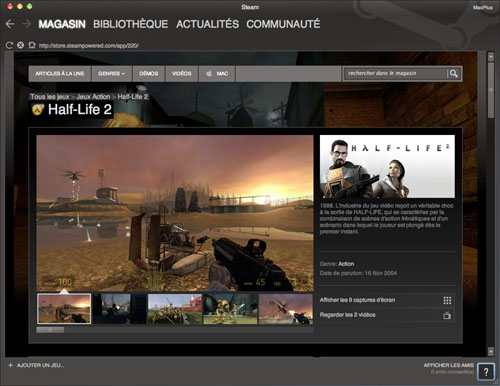Click the store search input field
This screenshot has height=386, width=500.
tap(396, 73)
